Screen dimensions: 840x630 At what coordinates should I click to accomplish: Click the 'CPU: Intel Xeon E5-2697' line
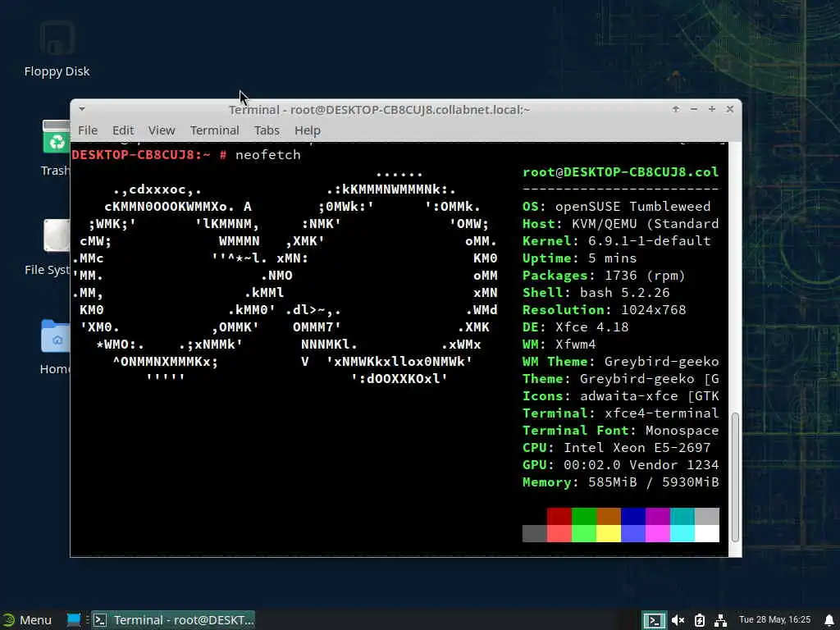pyautogui.click(x=616, y=447)
